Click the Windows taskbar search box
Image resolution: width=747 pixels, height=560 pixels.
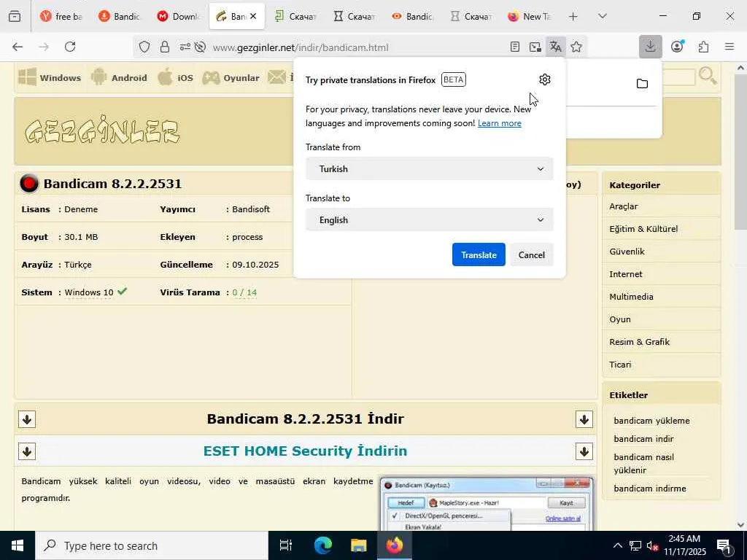tap(152, 545)
